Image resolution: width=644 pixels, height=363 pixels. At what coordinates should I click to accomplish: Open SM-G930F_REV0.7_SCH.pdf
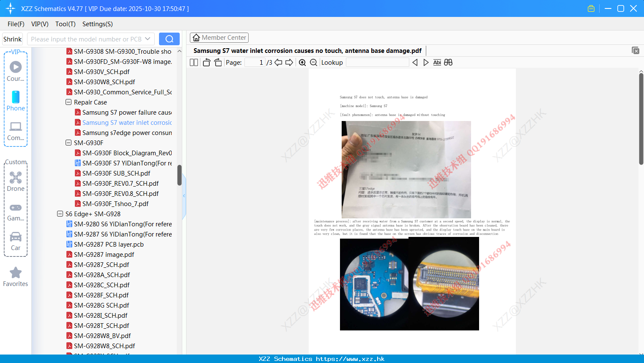click(117, 183)
